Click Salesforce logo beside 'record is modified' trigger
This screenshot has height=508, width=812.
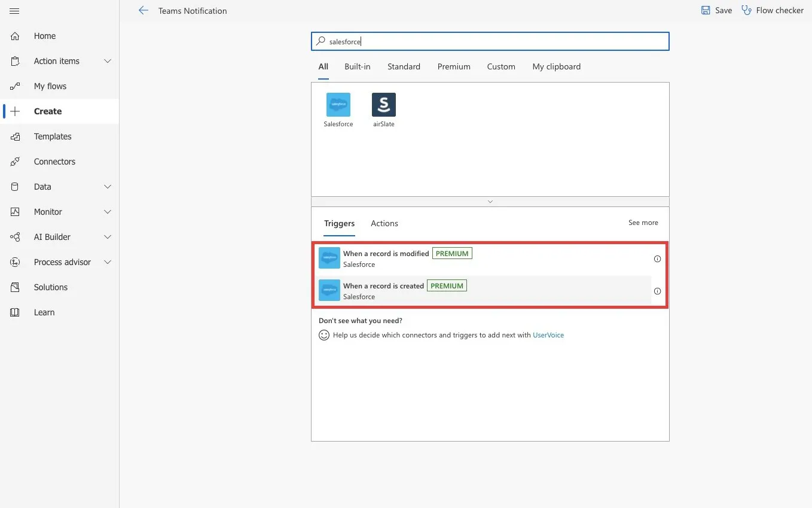pos(329,258)
